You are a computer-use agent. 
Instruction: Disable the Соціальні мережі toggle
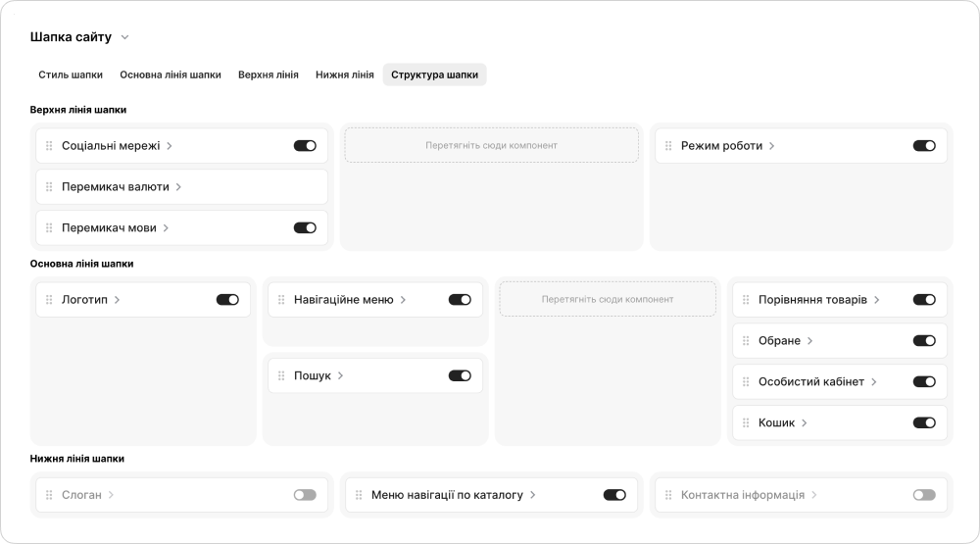pyautogui.click(x=305, y=146)
